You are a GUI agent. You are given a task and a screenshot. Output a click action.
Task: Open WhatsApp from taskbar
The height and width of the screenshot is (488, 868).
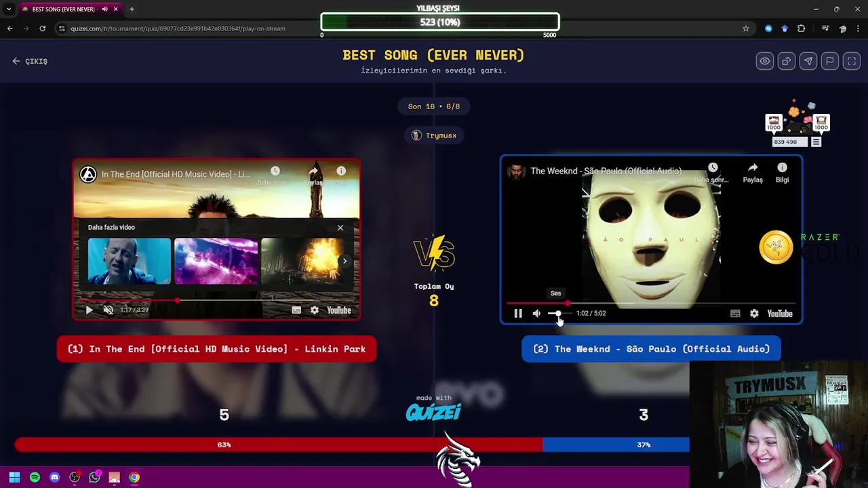pos(94,477)
